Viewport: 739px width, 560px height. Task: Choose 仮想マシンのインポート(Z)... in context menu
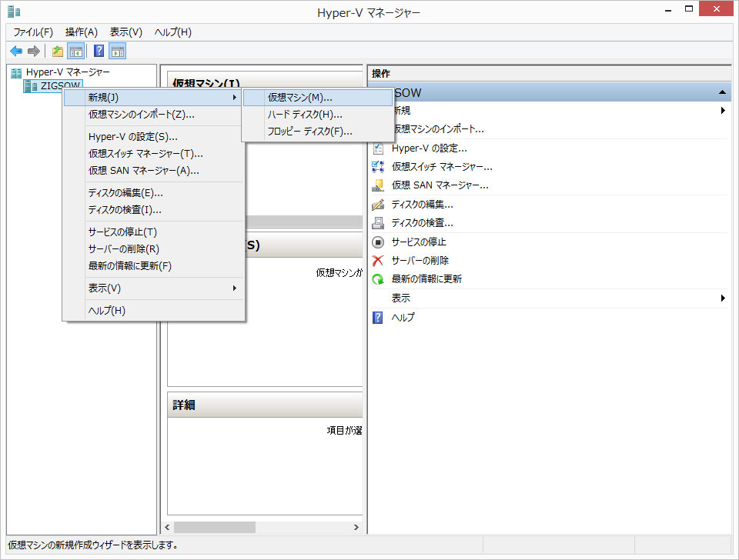152,115
